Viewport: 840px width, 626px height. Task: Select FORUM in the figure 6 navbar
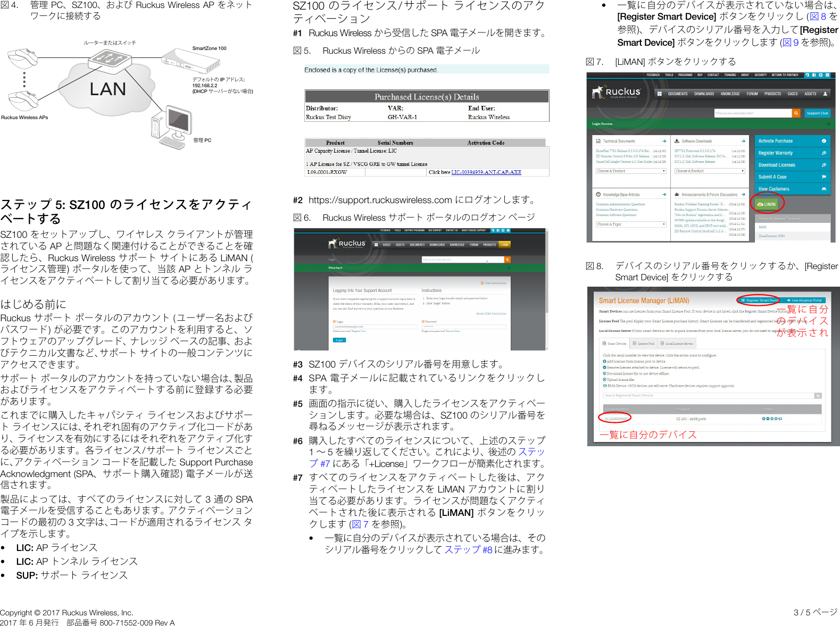tap(473, 245)
